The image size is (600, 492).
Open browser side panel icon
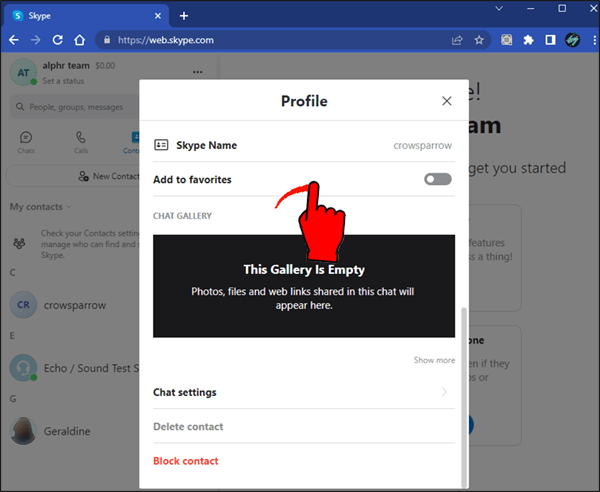tap(550, 40)
